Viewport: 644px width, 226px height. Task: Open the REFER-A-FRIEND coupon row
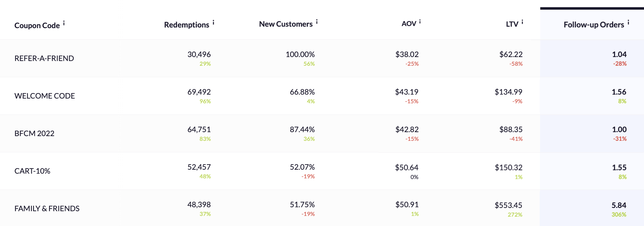(x=44, y=58)
